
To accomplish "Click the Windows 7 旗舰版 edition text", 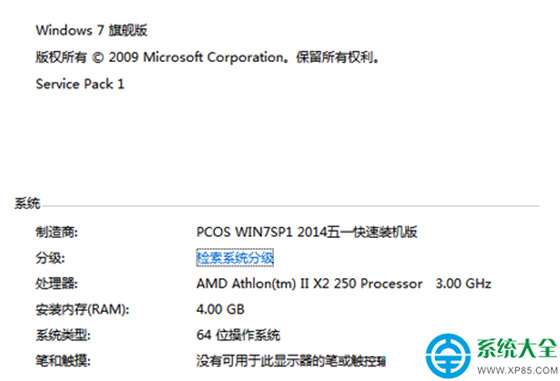I will tap(91, 30).
